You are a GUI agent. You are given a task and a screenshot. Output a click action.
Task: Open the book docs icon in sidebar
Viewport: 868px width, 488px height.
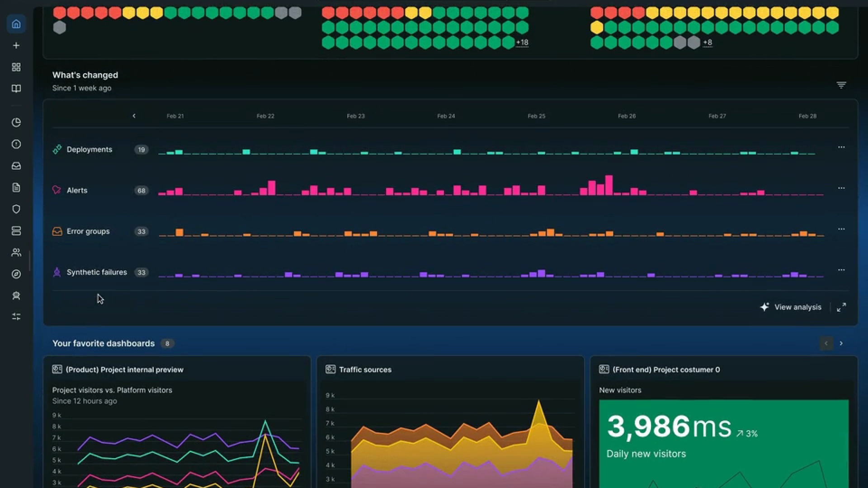[x=16, y=89]
